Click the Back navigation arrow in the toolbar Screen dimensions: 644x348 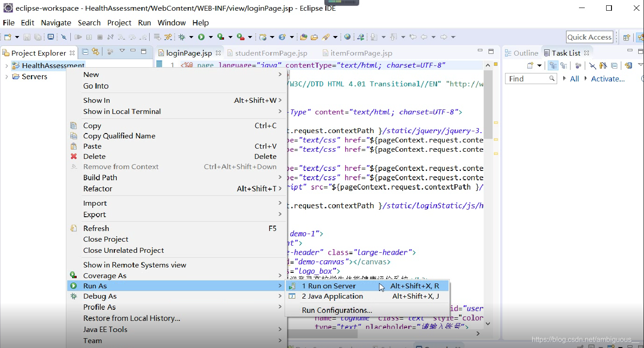424,37
